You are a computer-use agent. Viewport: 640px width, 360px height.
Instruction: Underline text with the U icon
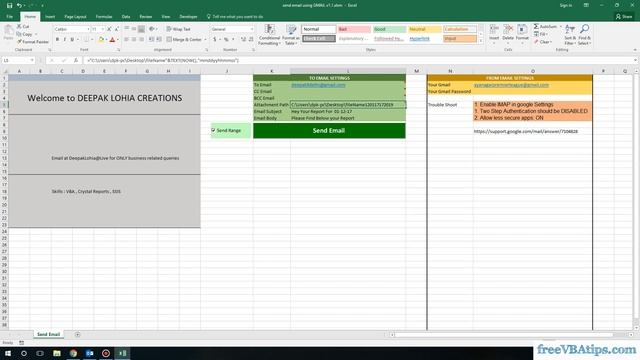coord(72,40)
